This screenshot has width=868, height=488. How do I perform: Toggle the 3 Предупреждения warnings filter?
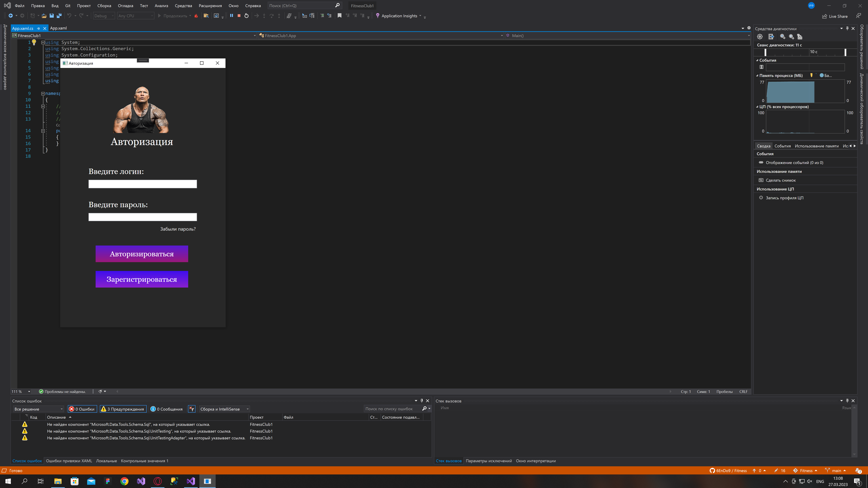coord(123,409)
